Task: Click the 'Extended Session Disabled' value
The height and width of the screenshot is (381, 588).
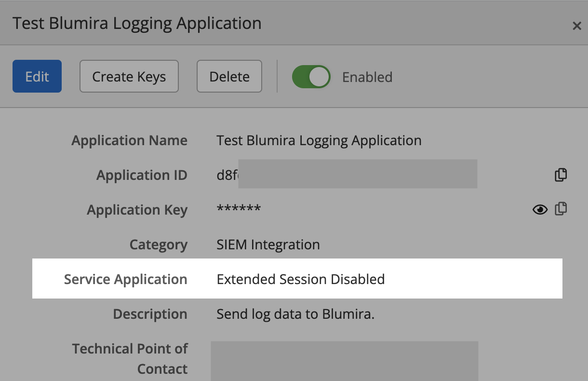Action: [301, 279]
